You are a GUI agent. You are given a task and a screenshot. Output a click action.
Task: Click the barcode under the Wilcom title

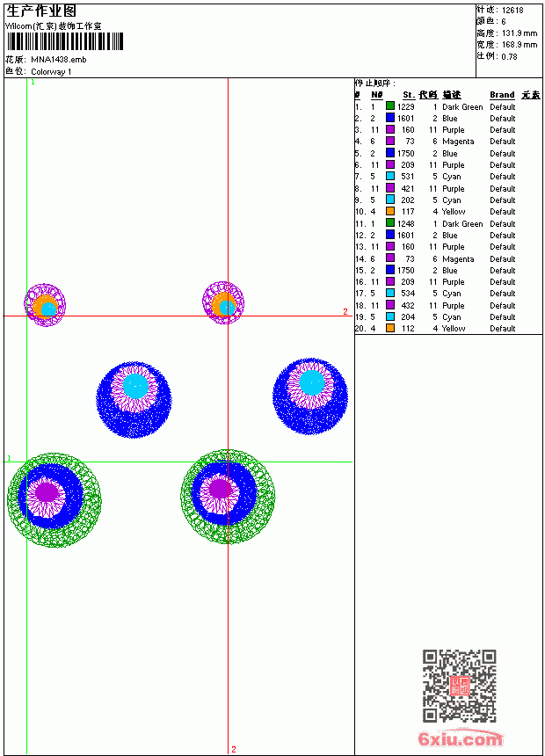pyautogui.click(x=65, y=41)
